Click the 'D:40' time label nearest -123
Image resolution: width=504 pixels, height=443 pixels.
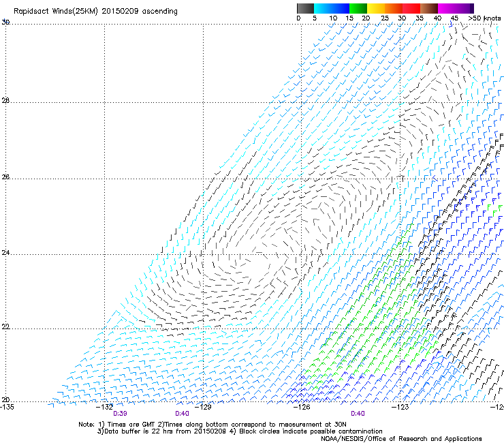click(x=358, y=414)
